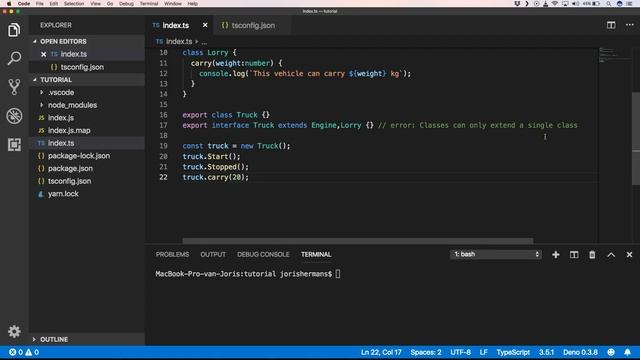Click the code minimap preview

[x=614, y=55]
